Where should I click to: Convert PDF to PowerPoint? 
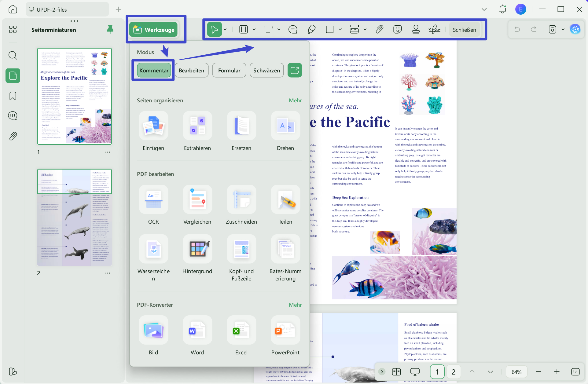[x=285, y=330]
